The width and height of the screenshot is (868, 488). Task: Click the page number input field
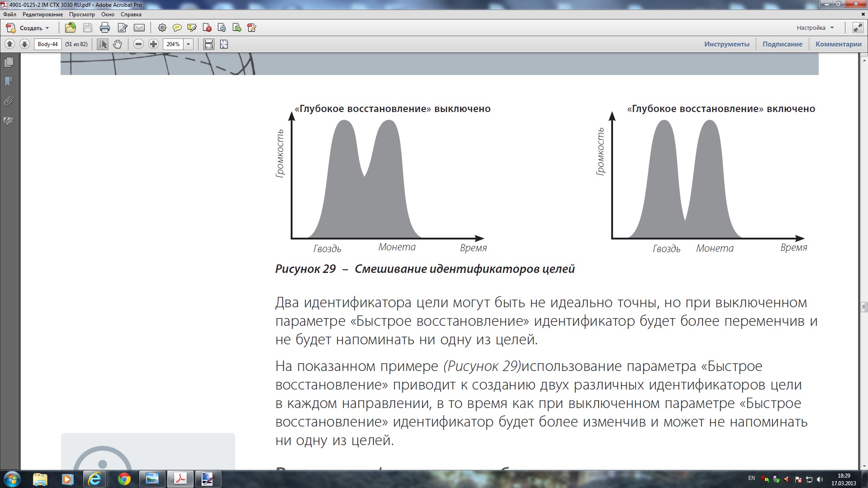click(47, 44)
